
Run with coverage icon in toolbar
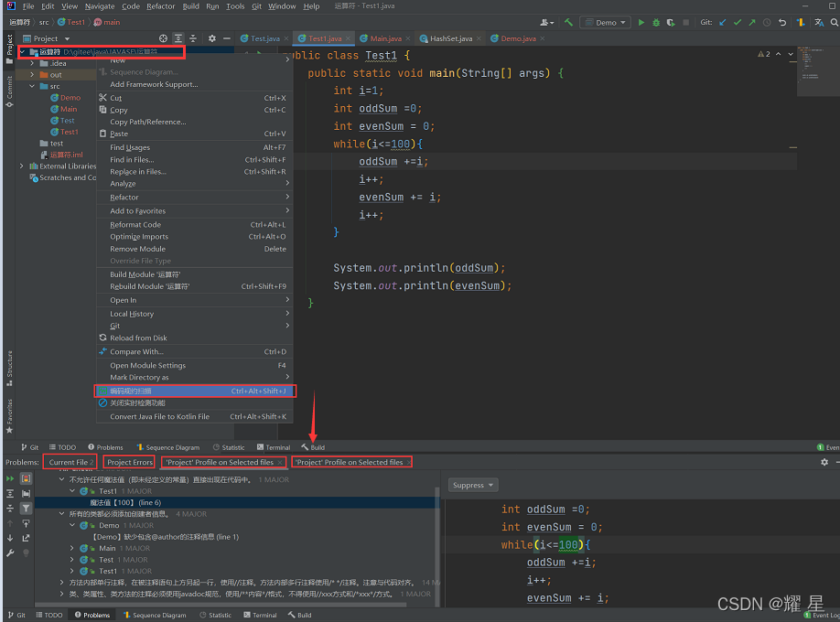click(x=670, y=23)
